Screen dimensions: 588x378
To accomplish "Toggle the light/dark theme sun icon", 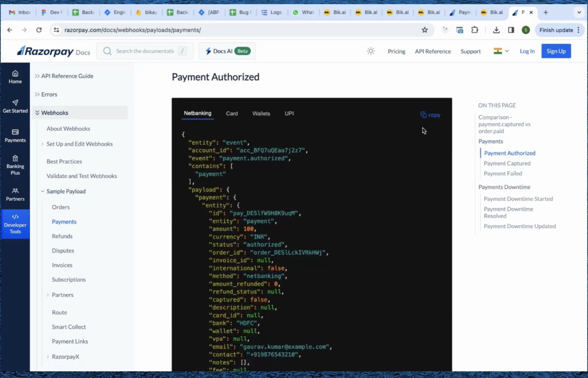I will [371, 51].
